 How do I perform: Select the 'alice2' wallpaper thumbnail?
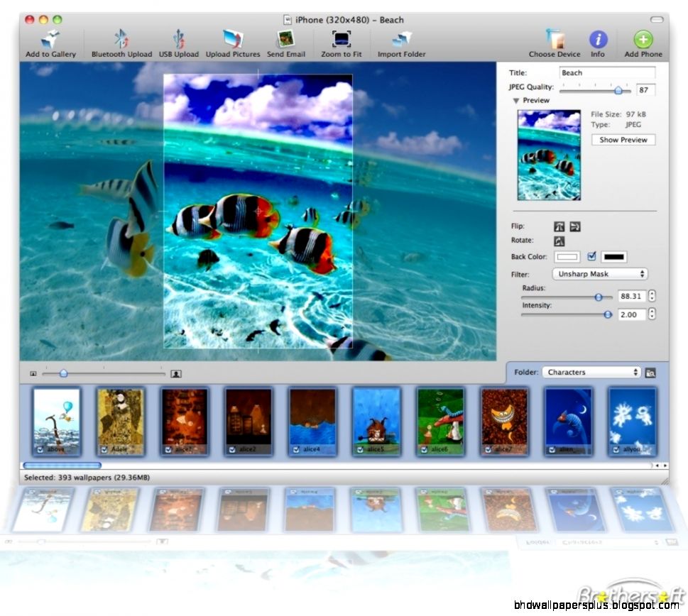pyautogui.click(x=249, y=422)
